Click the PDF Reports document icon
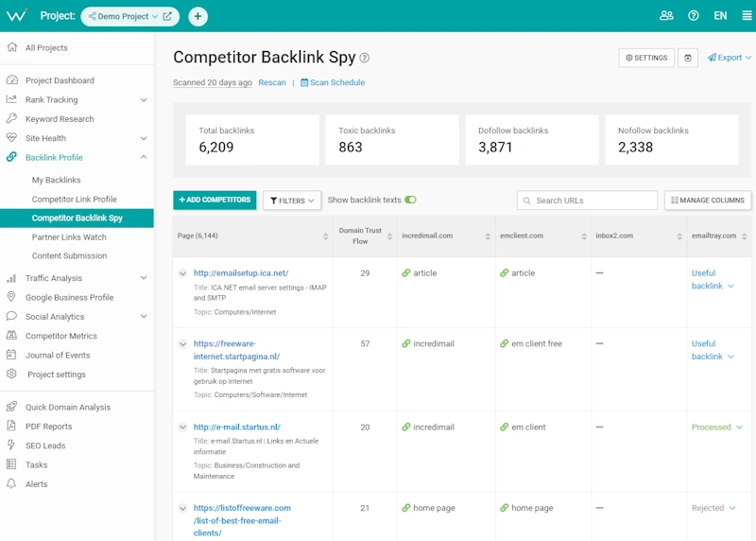Image resolution: width=756 pixels, height=541 pixels. (11, 426)
